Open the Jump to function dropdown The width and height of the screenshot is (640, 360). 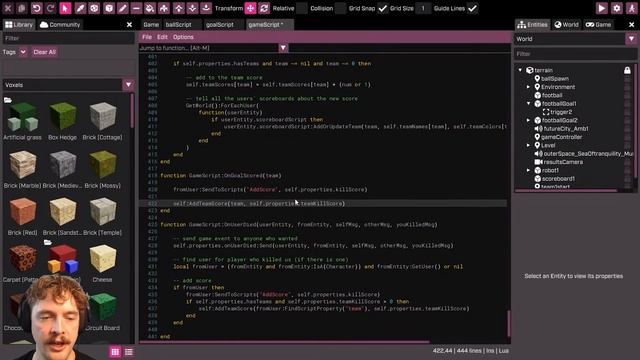(283, 48)
